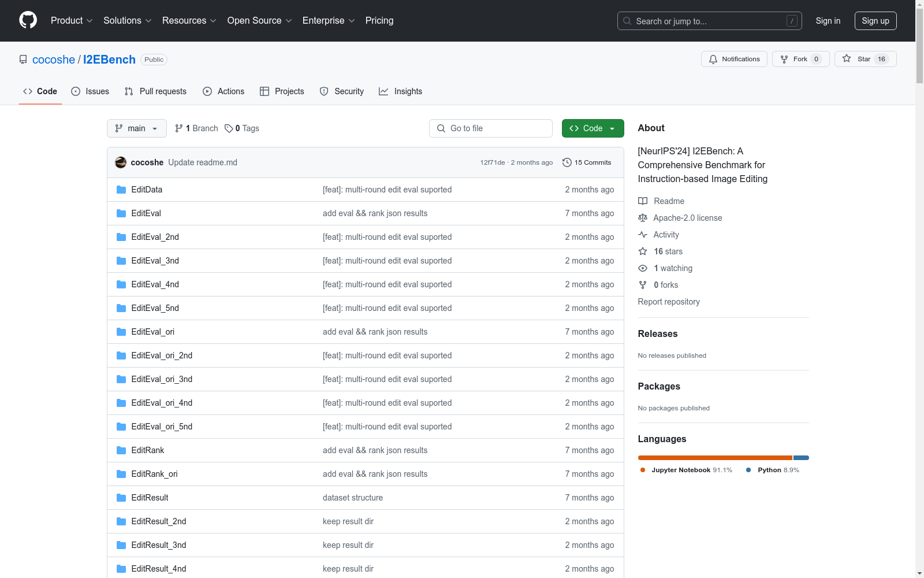
Task: Open the EditEval_3nd folder
Action: (155, 261)
